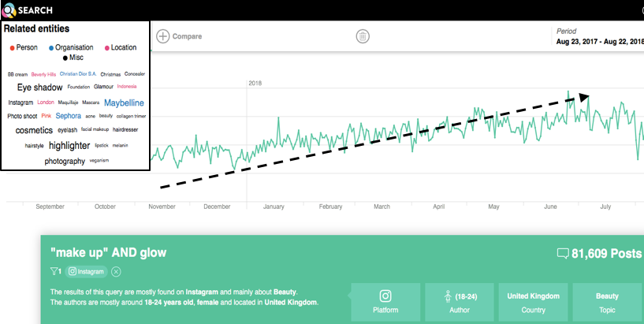The height and width of the screenshot is (324, 644).
Task: Select BB cream entity
Action: tap(17, 75)
